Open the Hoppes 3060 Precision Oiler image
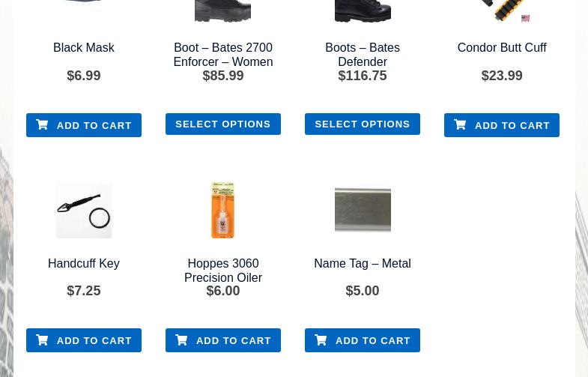Viewport: 588px width, 377px height. pos(223,211)
